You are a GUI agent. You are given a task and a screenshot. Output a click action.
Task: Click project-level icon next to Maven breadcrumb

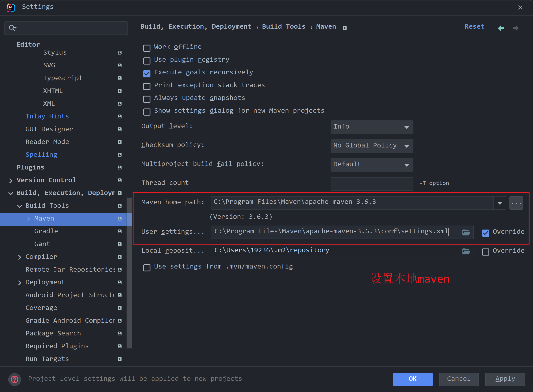click(x=345, y=28)
